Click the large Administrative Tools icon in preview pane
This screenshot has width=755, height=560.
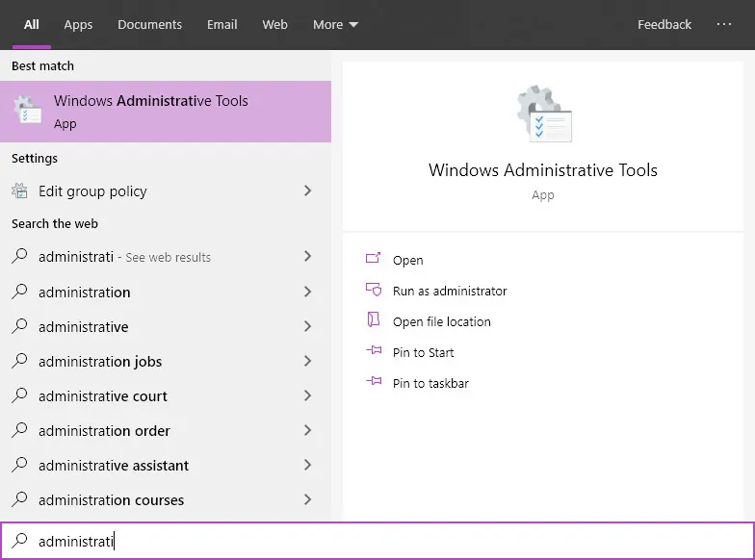pos(544,114)
